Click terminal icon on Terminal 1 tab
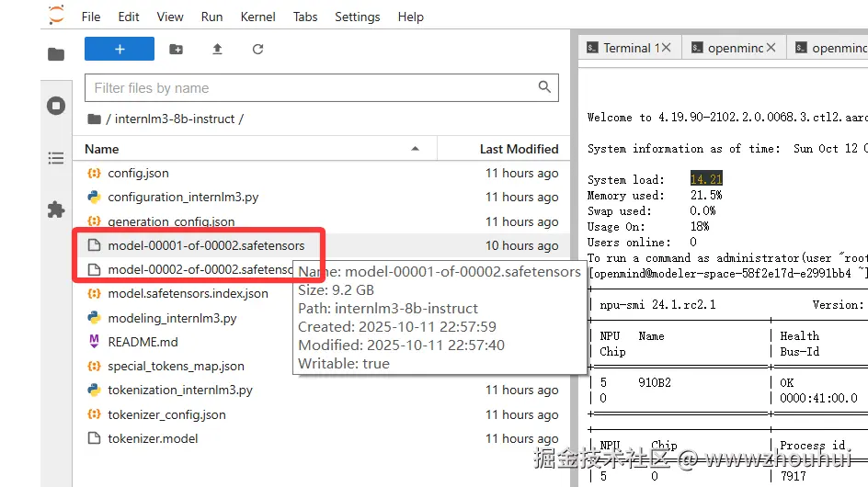 click(x=592, y=48)
